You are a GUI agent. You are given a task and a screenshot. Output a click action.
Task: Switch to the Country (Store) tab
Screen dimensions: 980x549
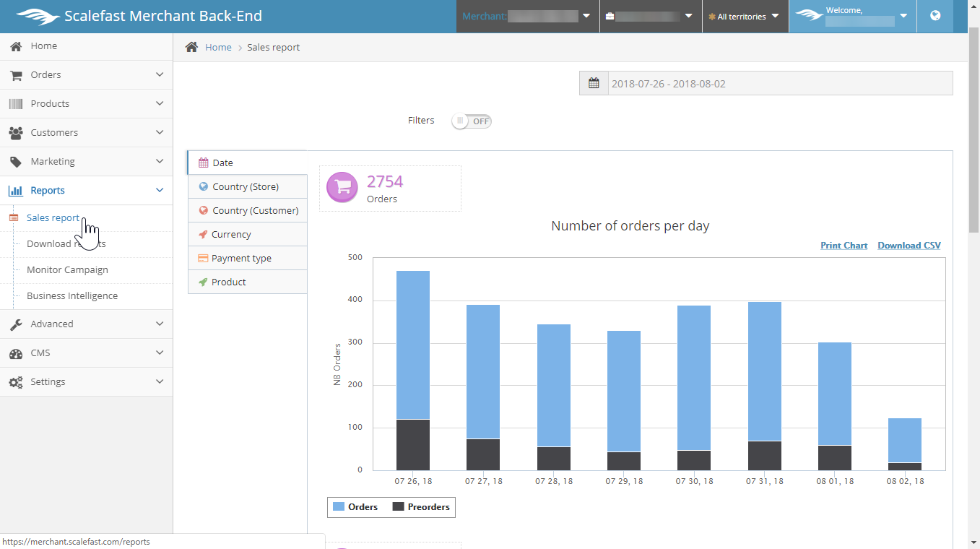point(246,186)
